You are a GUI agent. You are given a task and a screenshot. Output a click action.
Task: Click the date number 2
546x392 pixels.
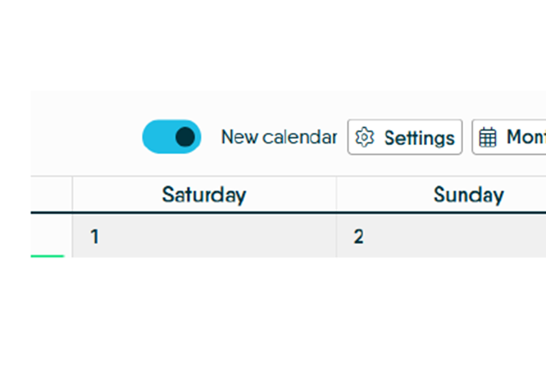point(358,237)
